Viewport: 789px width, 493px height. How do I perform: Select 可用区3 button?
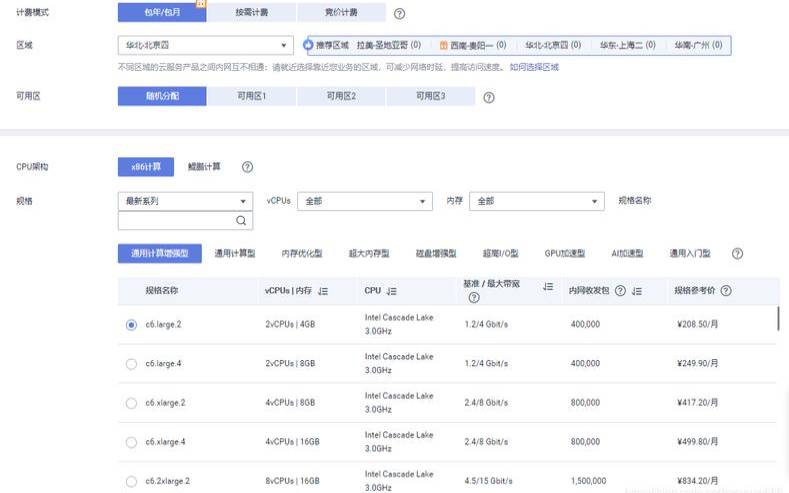coord(431,96)
